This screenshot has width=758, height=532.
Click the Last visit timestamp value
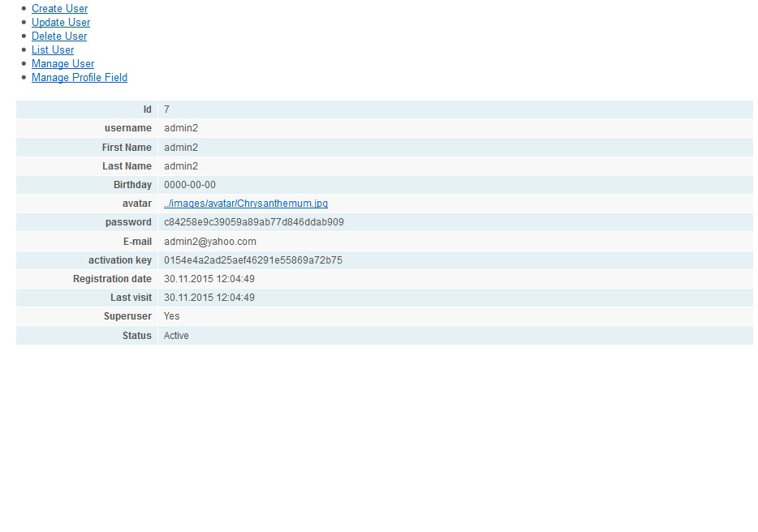[209, 298]
